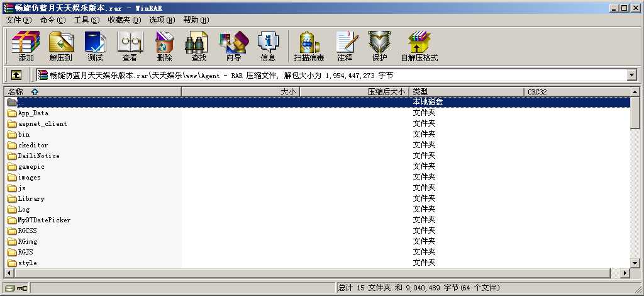Viewport: 644px width, 296px height.
Task: Run the 测试 (Test) archive tool
Action: (96, 45)
